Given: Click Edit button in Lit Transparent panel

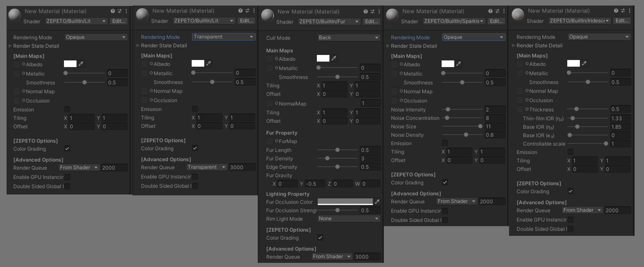Looking at the screenshot, I should point(246,20).
